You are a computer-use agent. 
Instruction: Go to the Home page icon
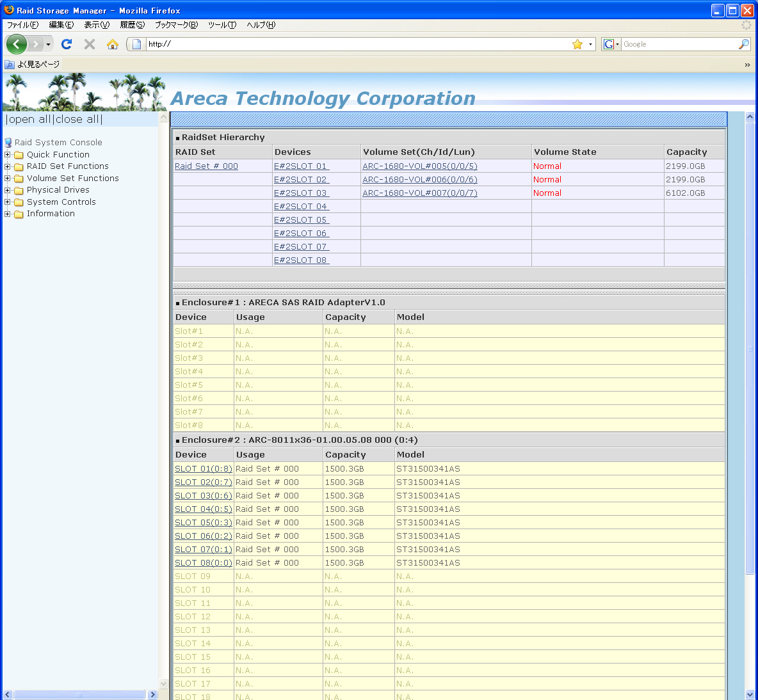click(x=113, y=44)
